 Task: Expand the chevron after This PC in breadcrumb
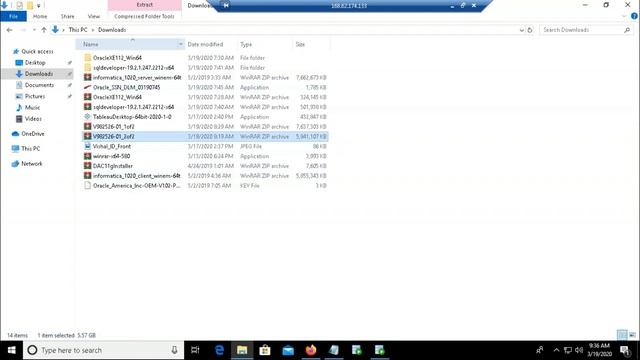[x=93, y=30]
